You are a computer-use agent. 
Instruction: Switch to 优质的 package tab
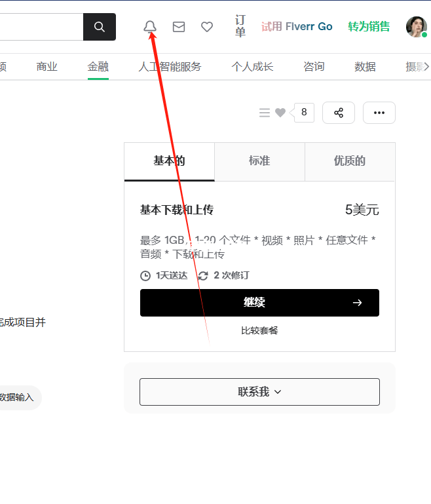pyautogui.click(x=350, y=162)
